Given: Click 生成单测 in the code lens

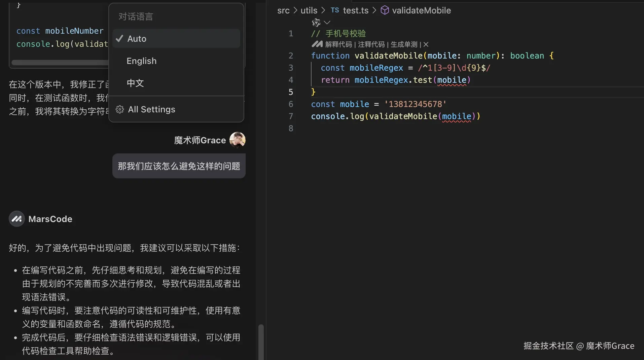Looking at the screenshot, I should pos(404,44).
